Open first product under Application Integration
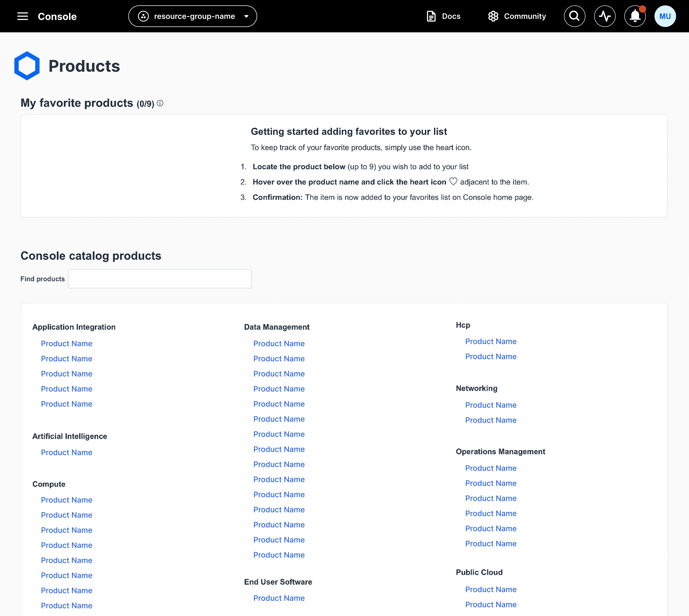This screenshot has height=616, width=689. pyautogui.click(x=67, y=344)
